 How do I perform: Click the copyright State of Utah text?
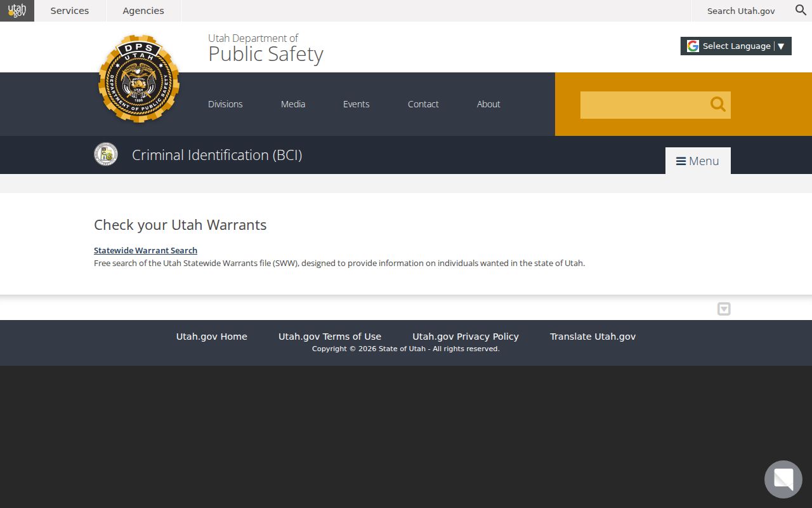pyautogui.click(x=406, y=349)
